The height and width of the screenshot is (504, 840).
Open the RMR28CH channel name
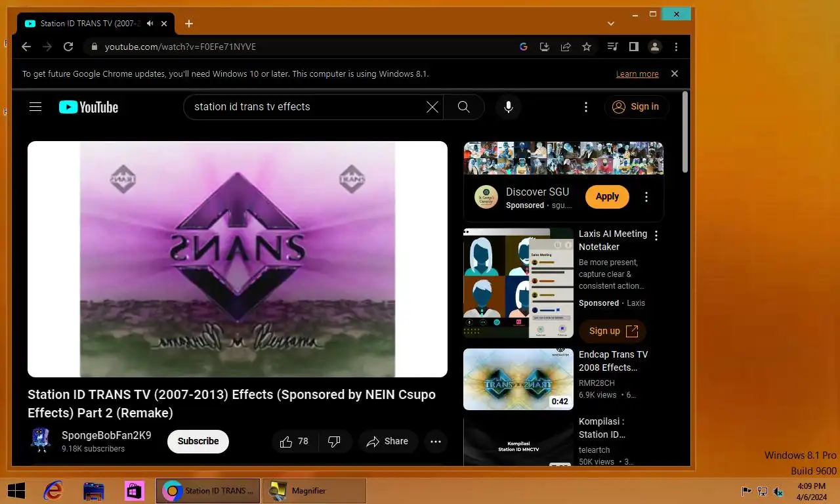click(x=597, y=383)
